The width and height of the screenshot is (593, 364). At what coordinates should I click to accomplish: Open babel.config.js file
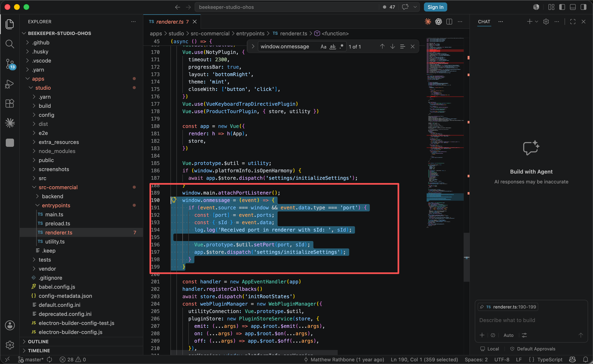point(57,287)
